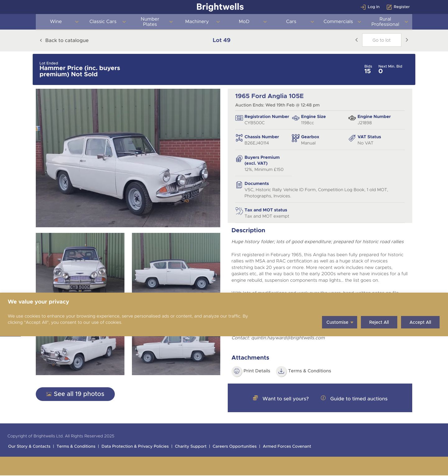Open Charity Support footer link
Screen dimensions: 448x476
point(190,446)
